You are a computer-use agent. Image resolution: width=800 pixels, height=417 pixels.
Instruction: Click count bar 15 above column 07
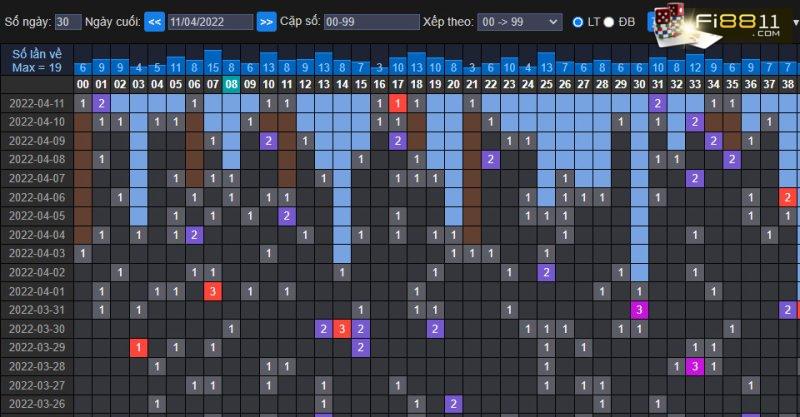tap(213, 62)
